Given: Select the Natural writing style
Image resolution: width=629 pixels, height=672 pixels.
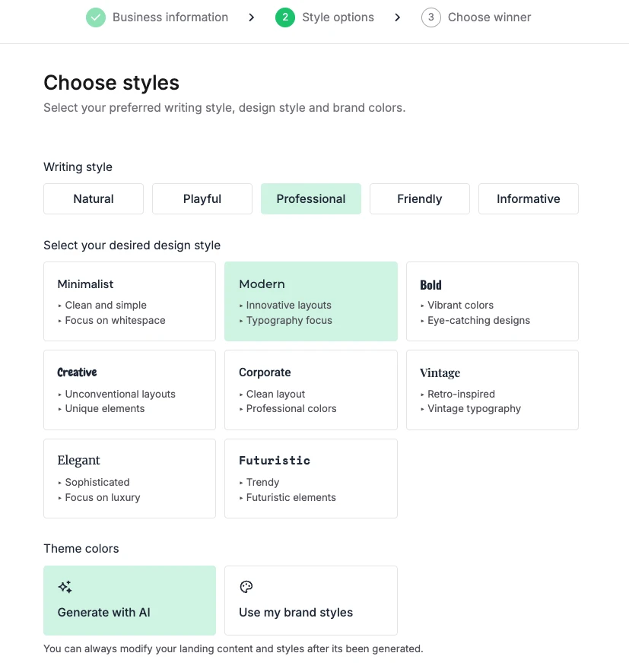Looking at the screenshot, I should pos(94,199).
